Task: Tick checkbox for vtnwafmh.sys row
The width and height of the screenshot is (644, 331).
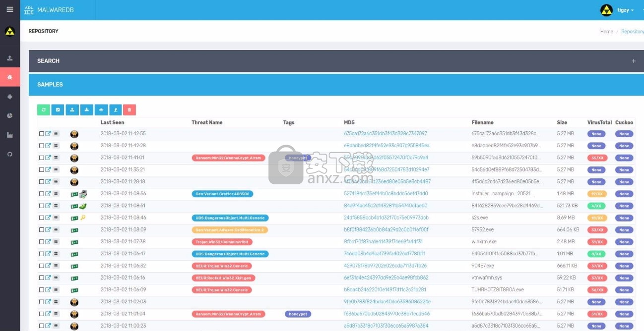Action: [42, 278]
